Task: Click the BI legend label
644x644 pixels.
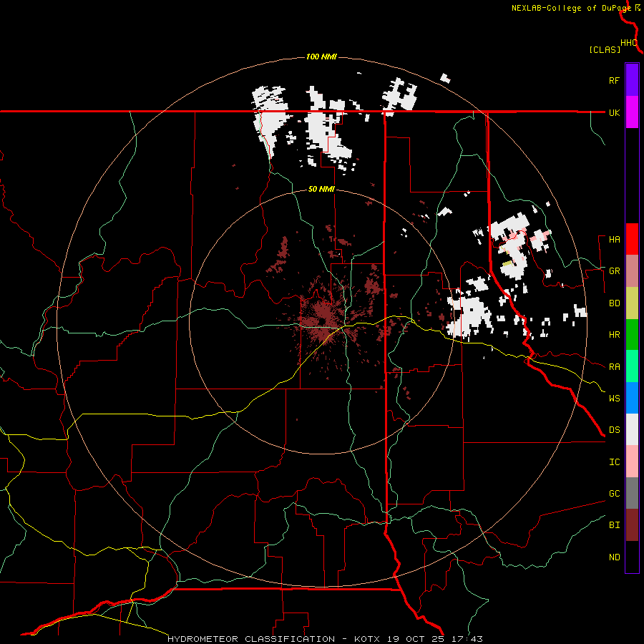Action: tap(614, 525)
